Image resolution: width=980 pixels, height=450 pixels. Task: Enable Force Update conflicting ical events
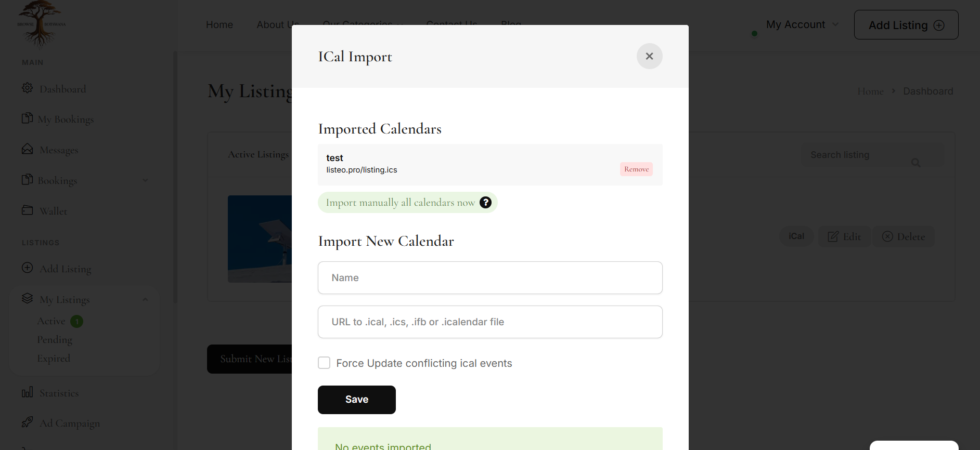[x=324, y=363]
